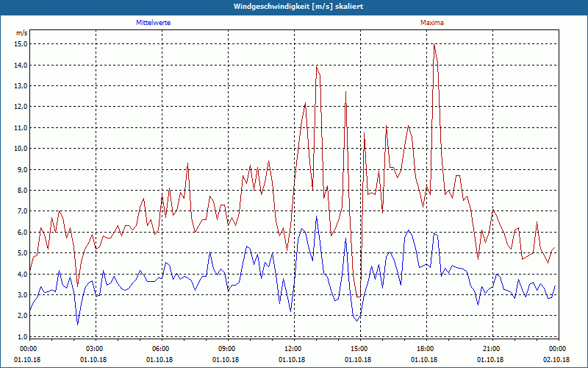Select the 14,0 y-axis label
Screen dimensions: 588x368
(21, 65)
